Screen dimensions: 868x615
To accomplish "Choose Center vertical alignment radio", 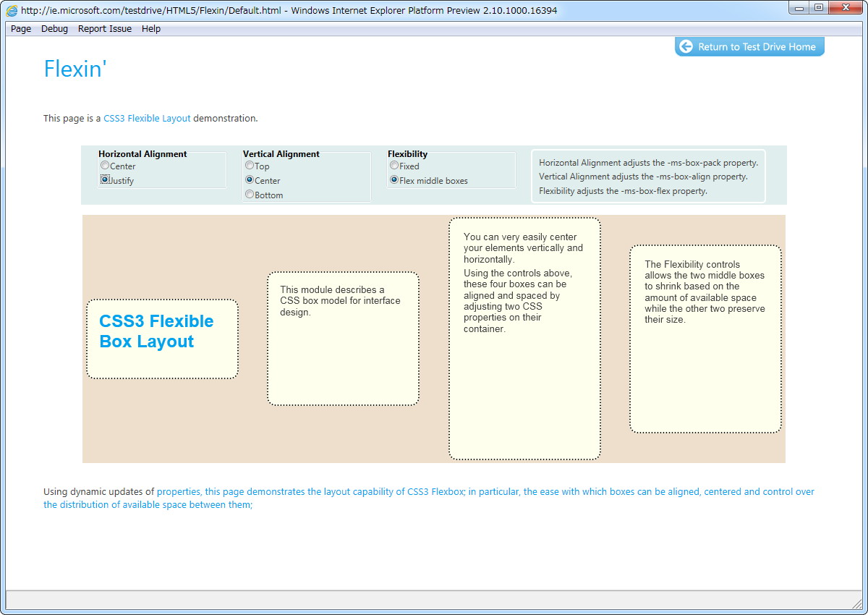I will [250, 179].
